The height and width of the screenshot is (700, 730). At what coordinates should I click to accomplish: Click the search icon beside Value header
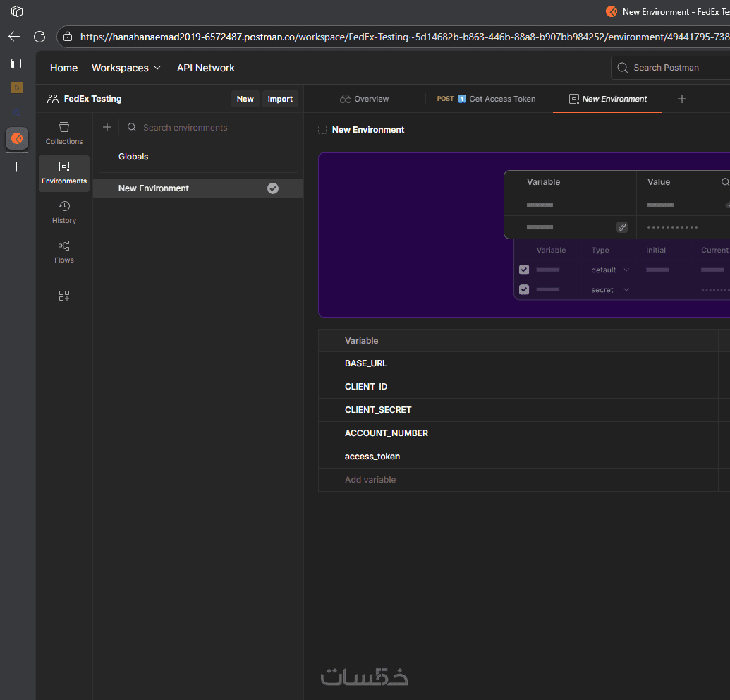pyautogui.click(x=725, y=182)
